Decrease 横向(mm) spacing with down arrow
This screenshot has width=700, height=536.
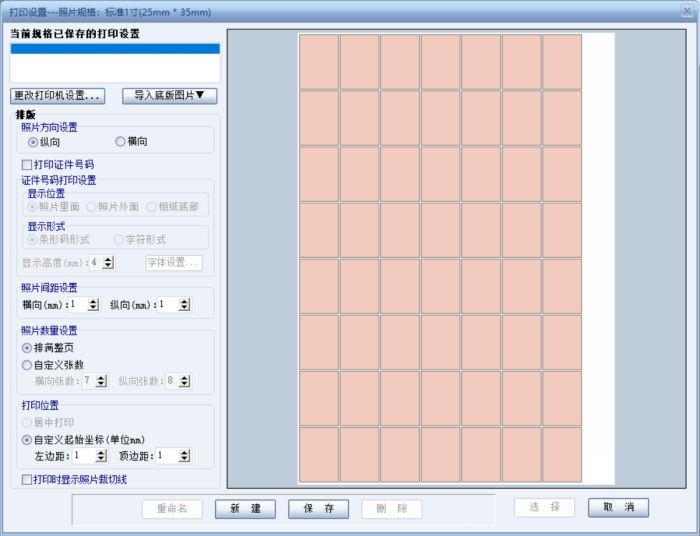click(93, 308)
